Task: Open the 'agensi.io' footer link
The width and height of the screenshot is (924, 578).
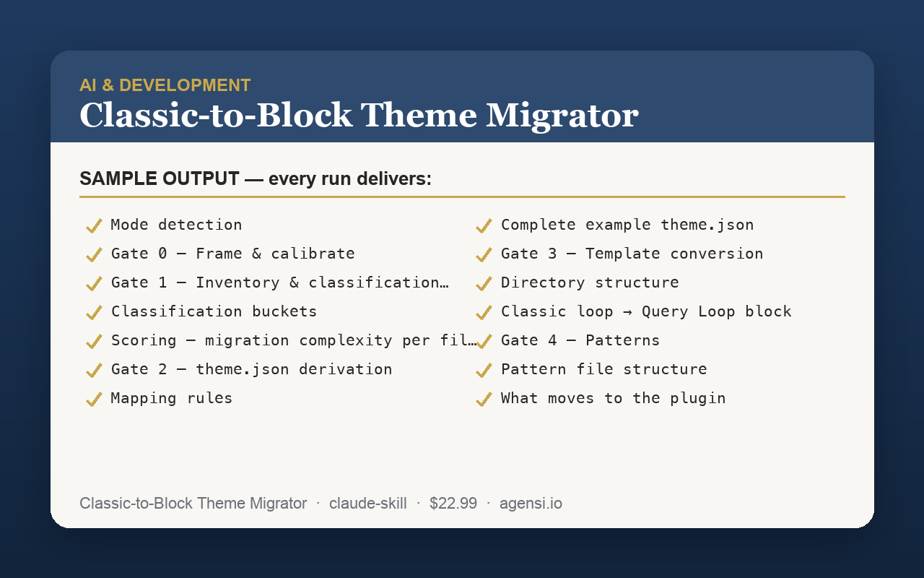Action: pyautogui.click(x=531, y=504)
